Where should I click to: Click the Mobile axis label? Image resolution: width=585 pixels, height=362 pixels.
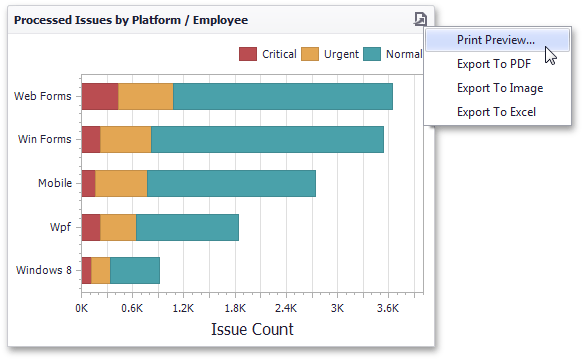[55, 183]
